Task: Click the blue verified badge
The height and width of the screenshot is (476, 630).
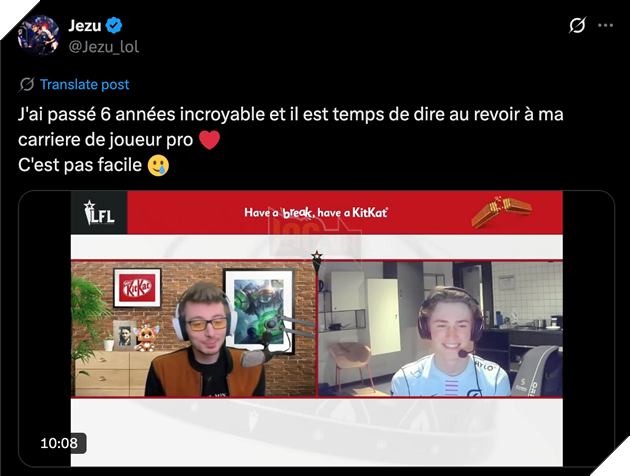Action: 114,25
